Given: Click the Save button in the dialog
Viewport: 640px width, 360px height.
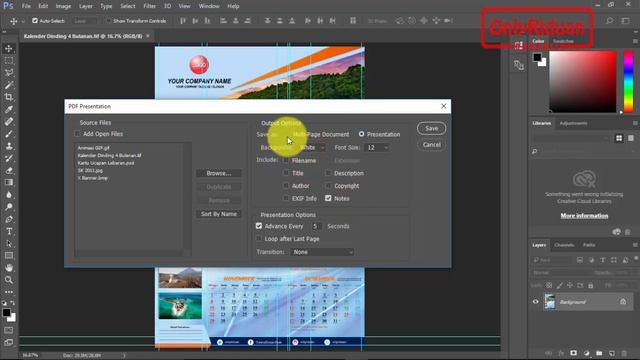Looking at the screenshot, I should click(x=431, y=128).
